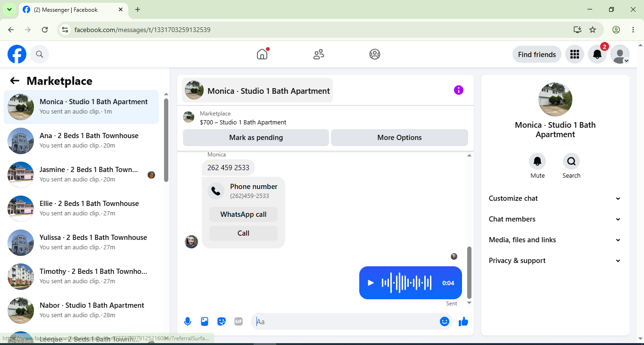
Task: Open the Chrome profile icon
Action: (616, 30)
